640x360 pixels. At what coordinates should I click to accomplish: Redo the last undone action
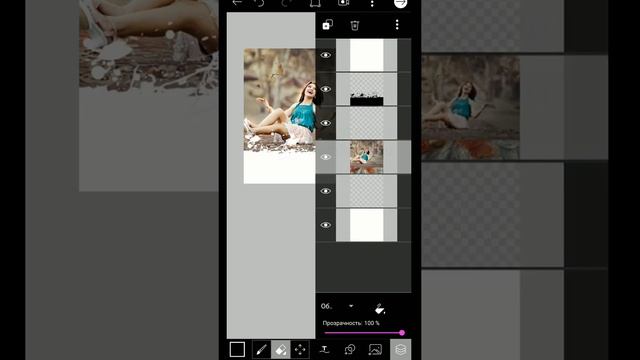[x=286, y=3]
